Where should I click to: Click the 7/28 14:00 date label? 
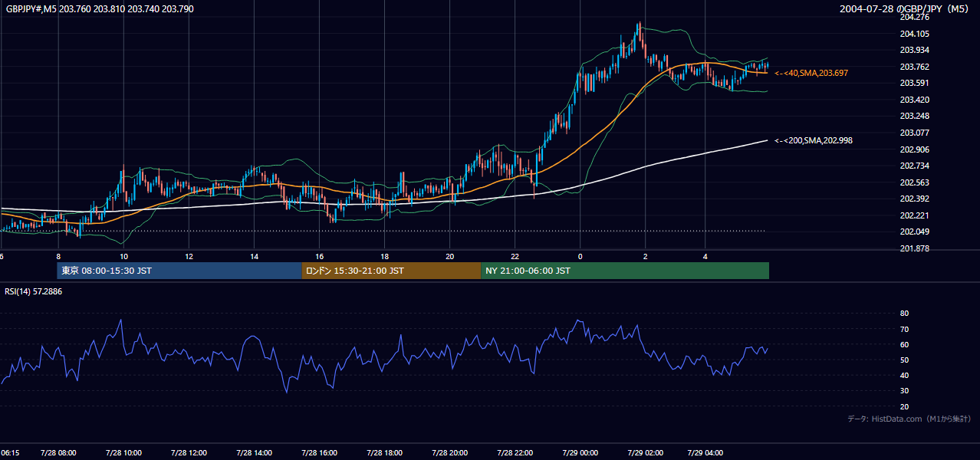point(254,452)
